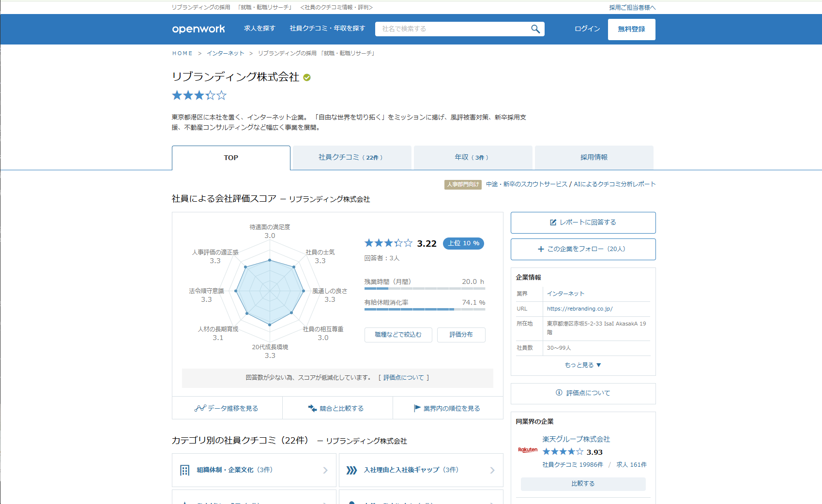
Task: Click the search magnifier icon
Action: click(x=535, y=29)
